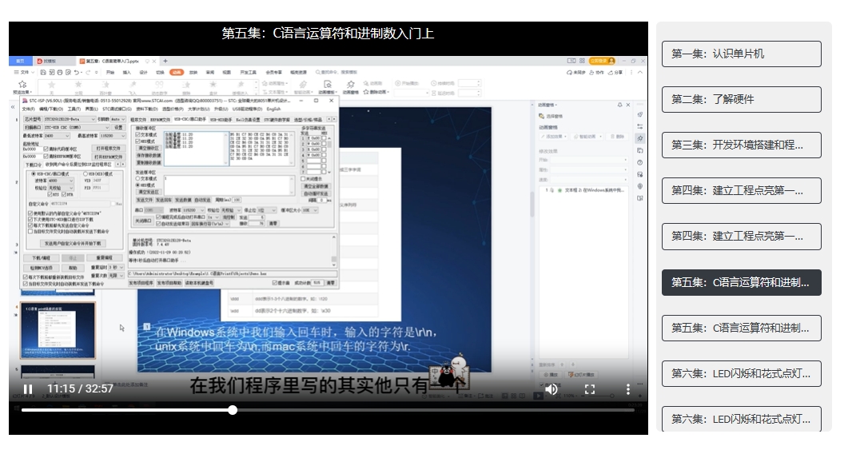Click the video progress bar seek handle
This screenshot has height=454, width=868.
coord(233,410)
